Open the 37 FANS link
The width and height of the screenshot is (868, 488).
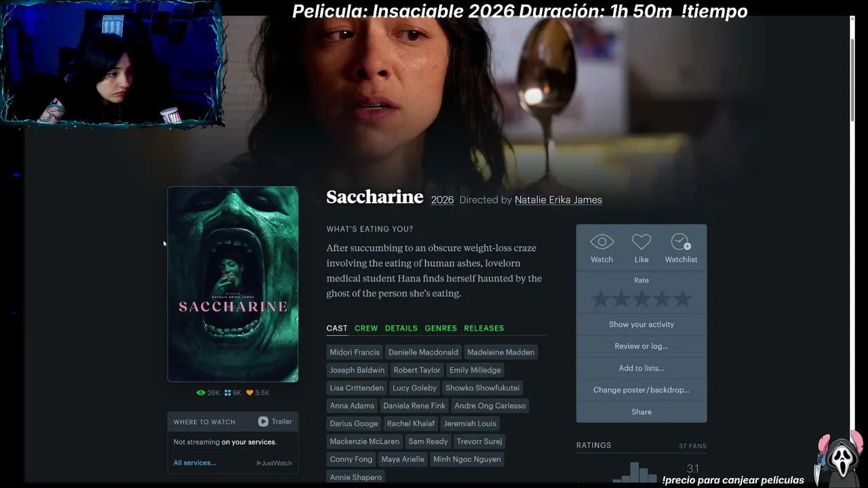pos(692,446)
